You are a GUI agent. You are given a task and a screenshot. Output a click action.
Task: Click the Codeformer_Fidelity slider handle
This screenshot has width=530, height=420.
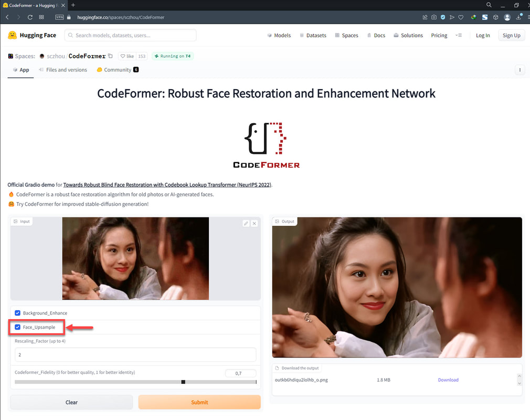pyautogui.click(x=183, y=382)
